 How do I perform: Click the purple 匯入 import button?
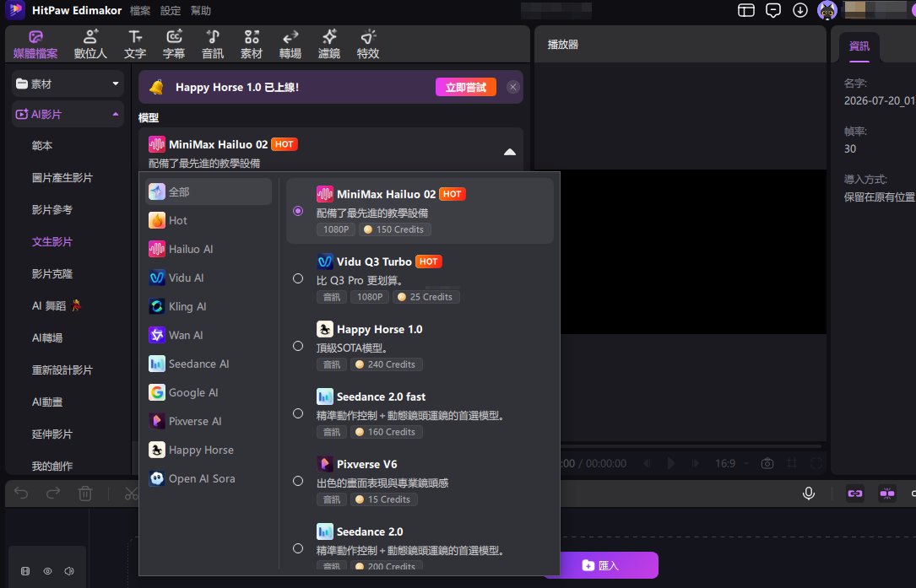[x=600, y=565]
